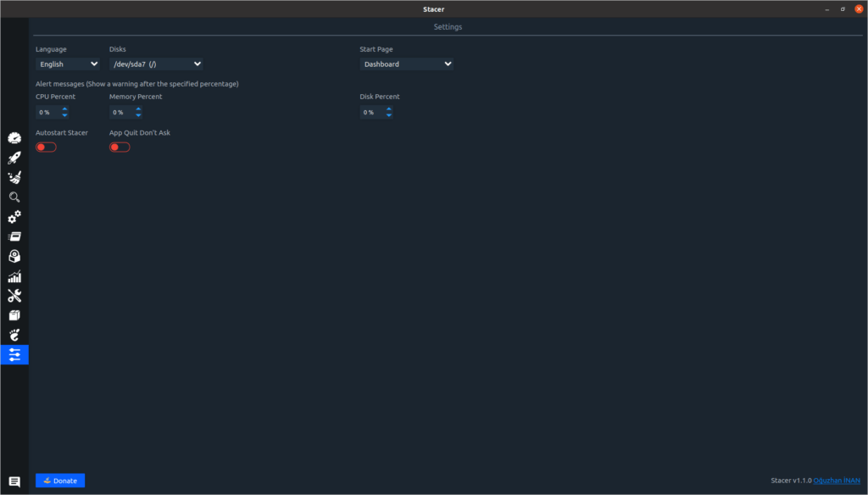Open Services gears icon in sidebar
868x495 pixels.
[14, 216]
